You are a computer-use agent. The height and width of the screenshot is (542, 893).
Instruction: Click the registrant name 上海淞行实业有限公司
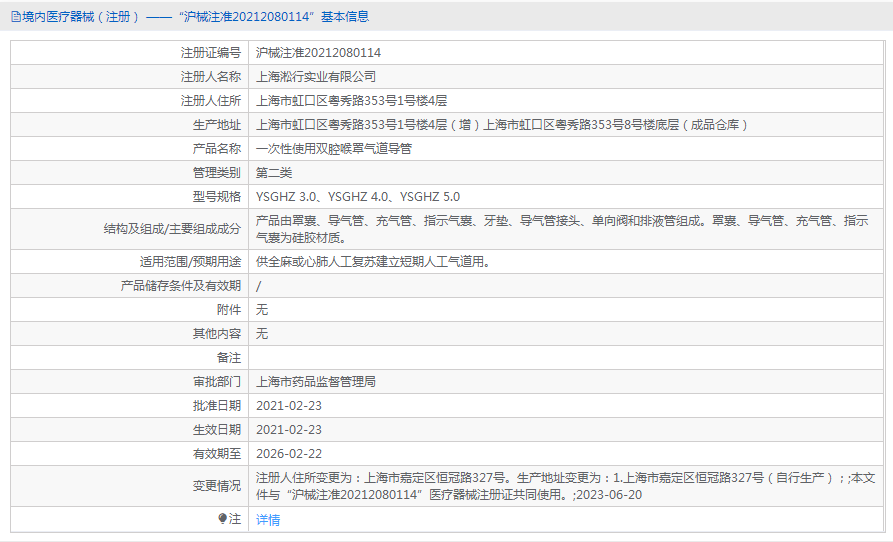316,77
